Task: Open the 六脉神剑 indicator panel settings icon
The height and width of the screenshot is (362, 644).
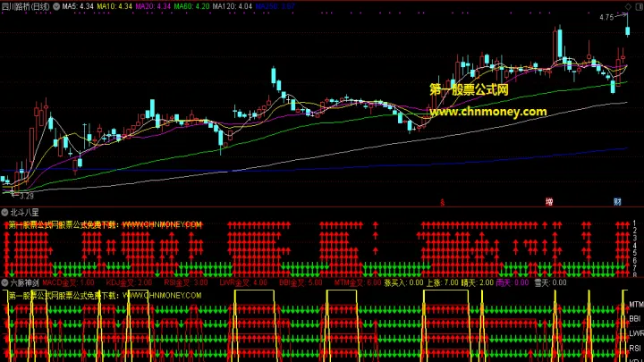Action: tap(4, 283)
